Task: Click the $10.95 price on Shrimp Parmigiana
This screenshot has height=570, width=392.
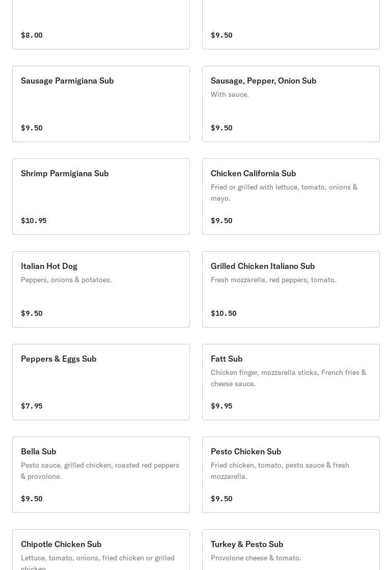Action: [34, 221]
